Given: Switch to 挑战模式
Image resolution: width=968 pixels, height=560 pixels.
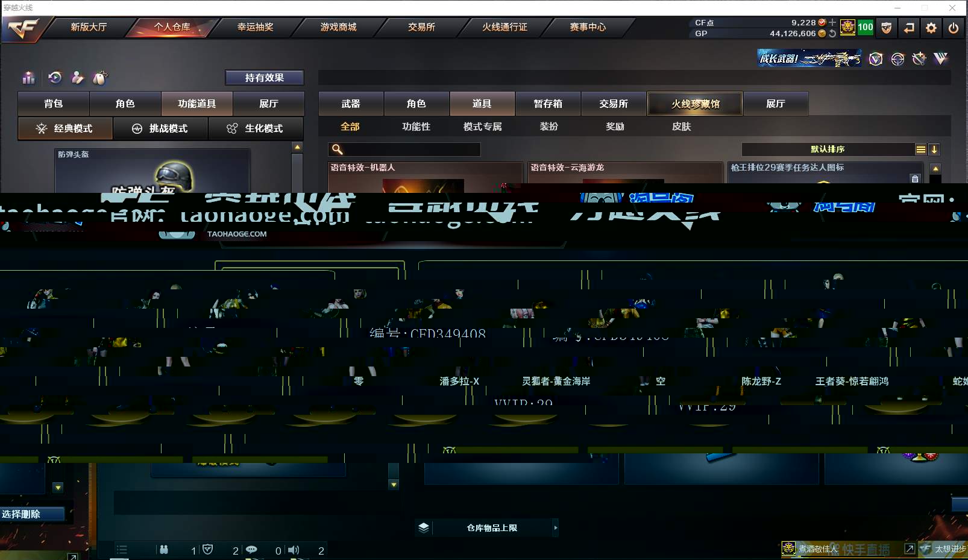Looking at the screenshot, I should (x=160, y=128).
